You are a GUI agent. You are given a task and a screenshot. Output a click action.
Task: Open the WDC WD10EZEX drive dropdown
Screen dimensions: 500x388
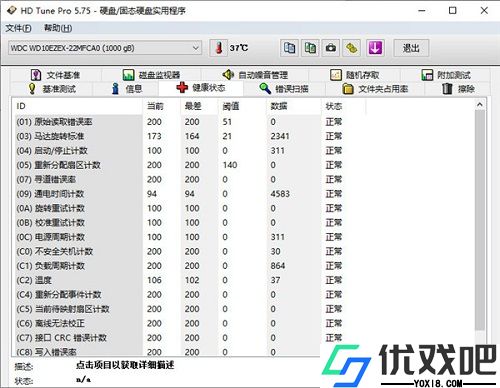tap(105, 48)
